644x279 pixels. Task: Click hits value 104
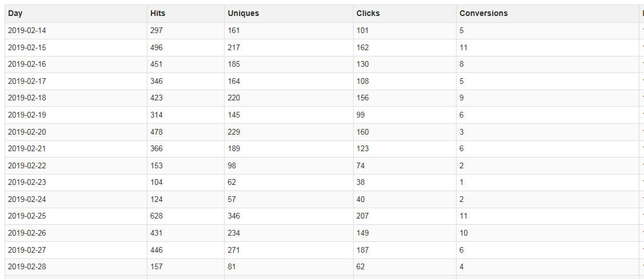point(157,183)
